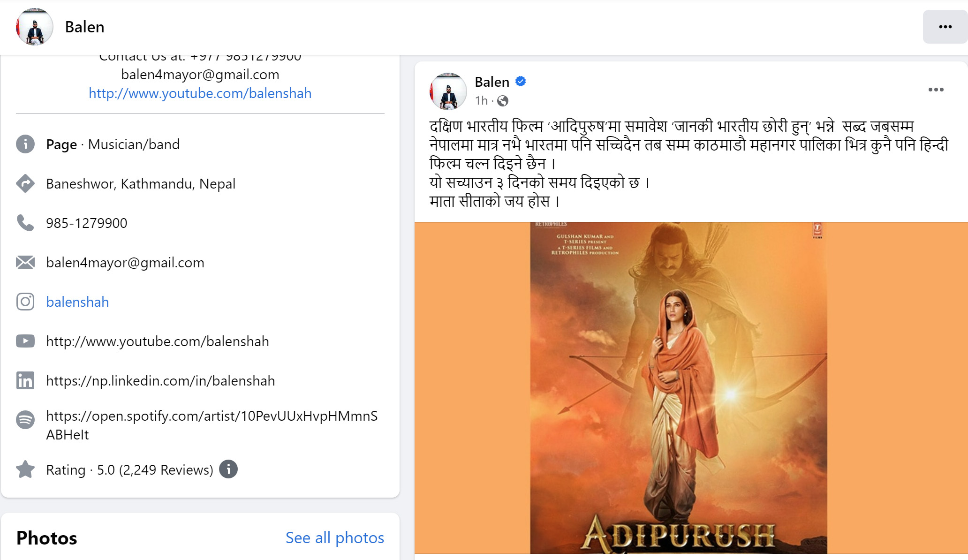
Task: Open the post options three-dot menu
Action: (936, 90)
